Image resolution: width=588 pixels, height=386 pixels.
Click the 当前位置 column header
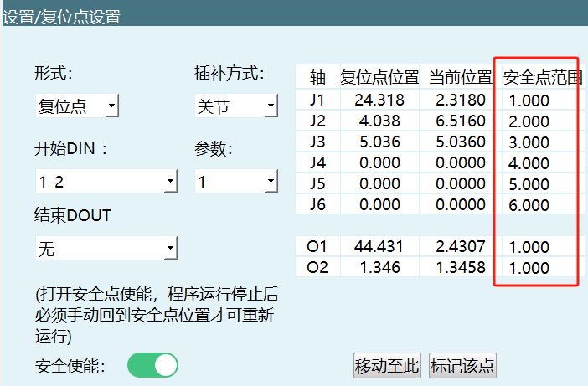click(461, 77)
